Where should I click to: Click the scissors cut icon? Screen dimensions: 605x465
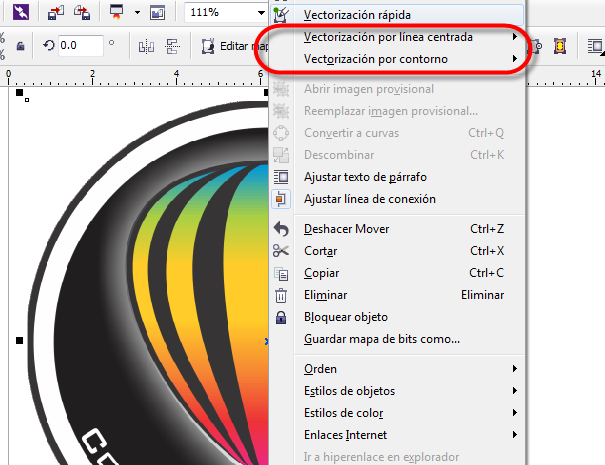(x=281, y=251)
